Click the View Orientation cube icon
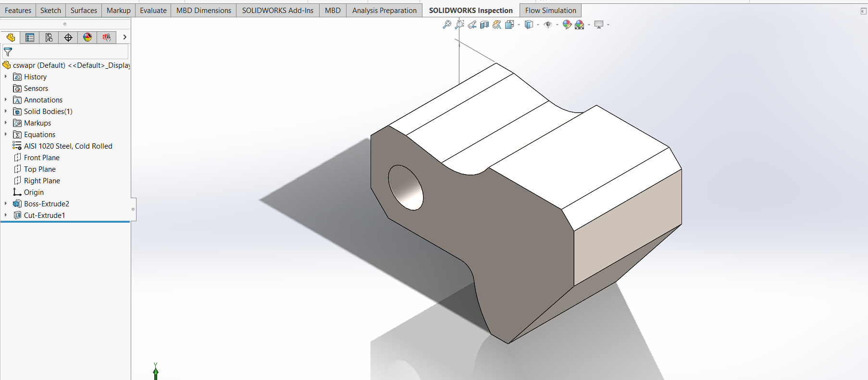Viewport: 868px width, 380px height. [x=509, y=25]
